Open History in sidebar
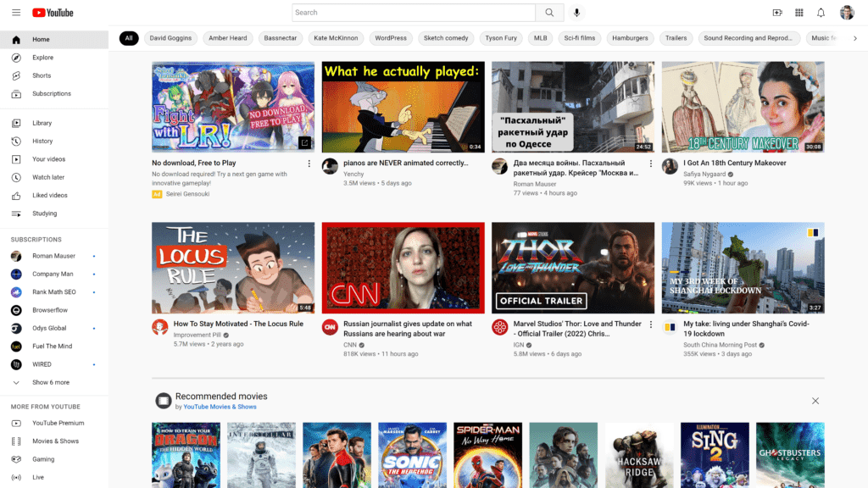Viewport: 868px width, 488px height. tap(54, 141)
